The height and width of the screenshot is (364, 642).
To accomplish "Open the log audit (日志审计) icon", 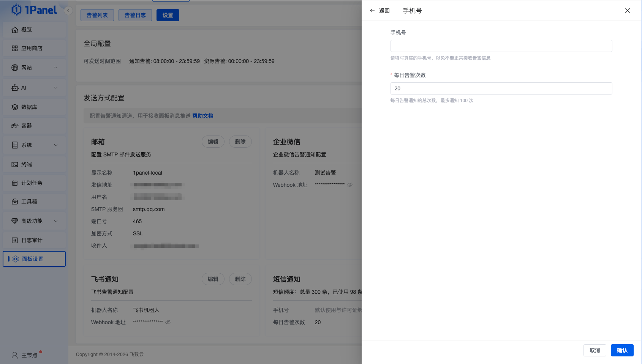I will pos(15,240).
